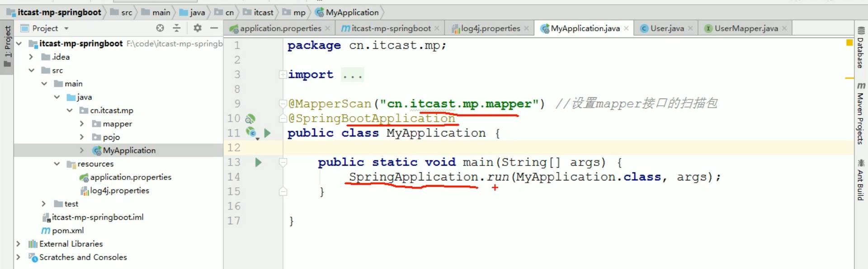Click the folded import ellipsis
Screen dimensions: 868x269
tap(353, 75)
